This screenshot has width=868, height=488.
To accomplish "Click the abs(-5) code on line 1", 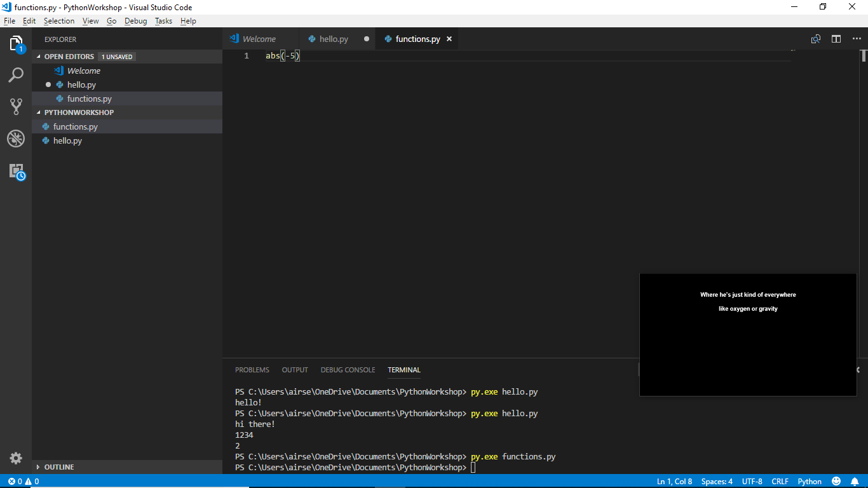I will [x=282, y=56].
